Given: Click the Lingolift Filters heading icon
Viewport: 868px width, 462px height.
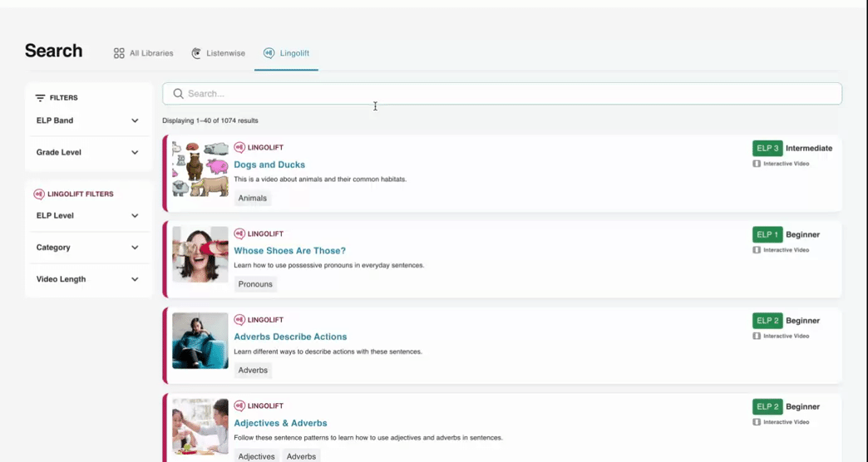Looking at the screenshot, I should (39, 194).
